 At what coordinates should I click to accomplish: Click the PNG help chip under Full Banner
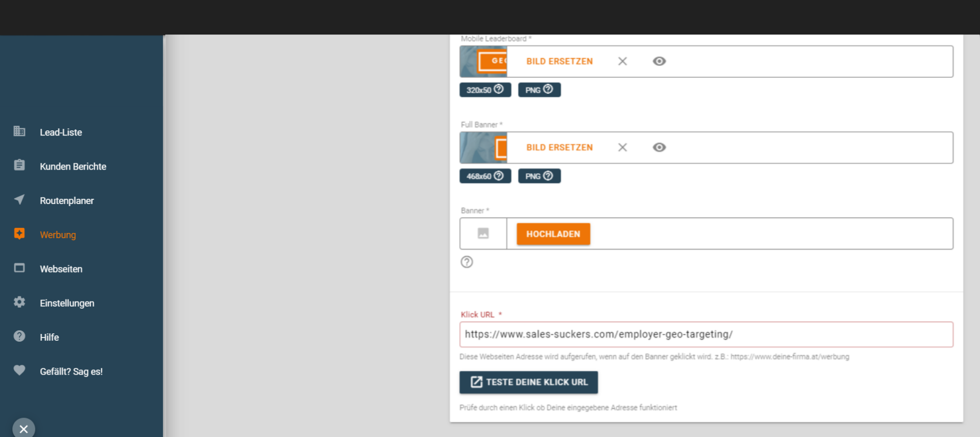pyautogui.click(x=539, y=176)
